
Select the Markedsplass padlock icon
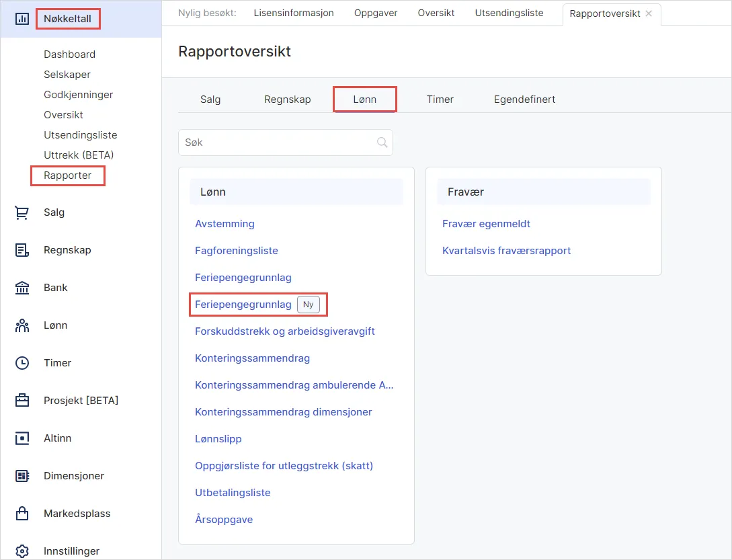[22, 513]
